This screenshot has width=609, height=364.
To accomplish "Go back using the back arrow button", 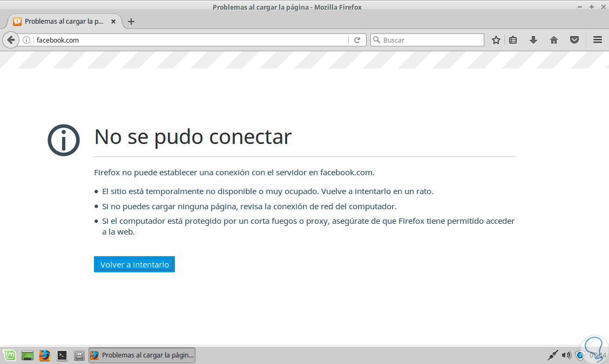I will coord(11,40).
